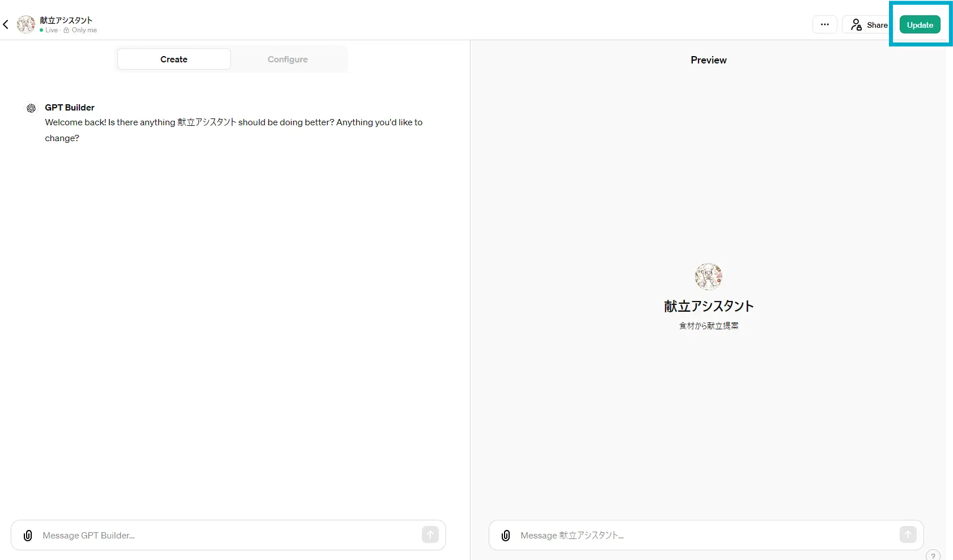Focus the Message GPT Builder input field

(227, 536)
